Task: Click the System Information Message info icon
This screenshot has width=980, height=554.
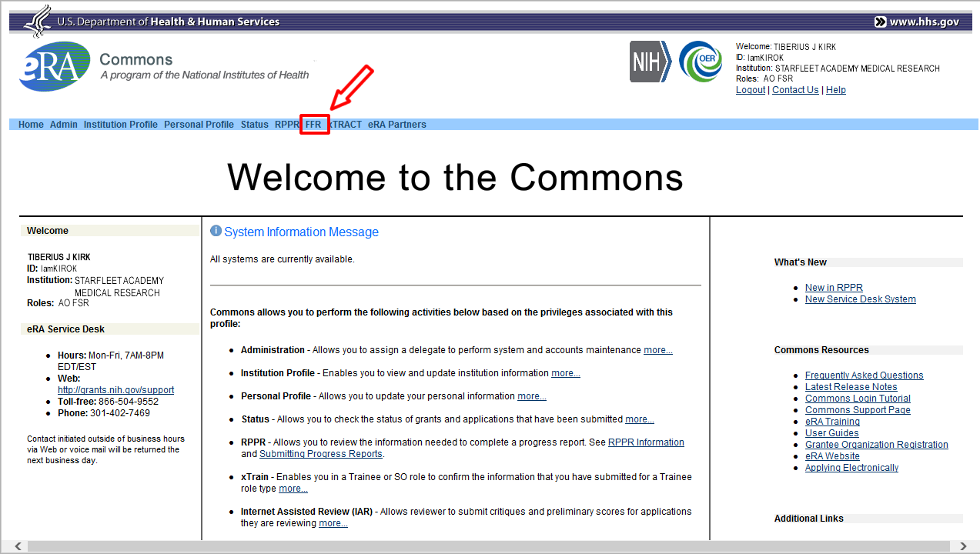Action: click(x=216, y=231)
